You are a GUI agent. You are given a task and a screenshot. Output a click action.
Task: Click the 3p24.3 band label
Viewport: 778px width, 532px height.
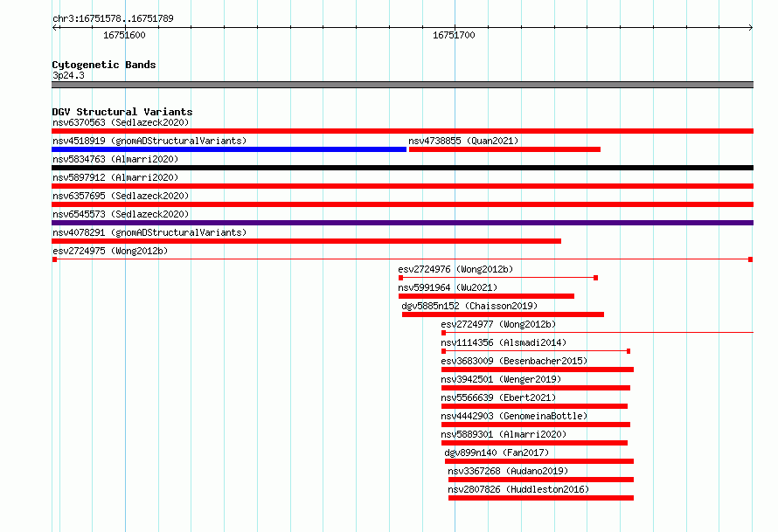coord(68,75)
